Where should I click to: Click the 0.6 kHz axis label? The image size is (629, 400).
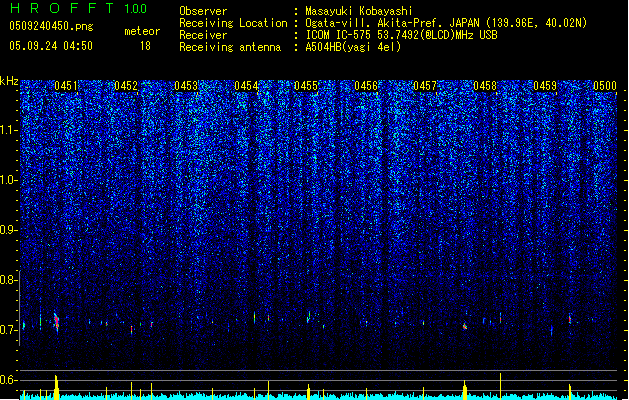tap(8, 380)
